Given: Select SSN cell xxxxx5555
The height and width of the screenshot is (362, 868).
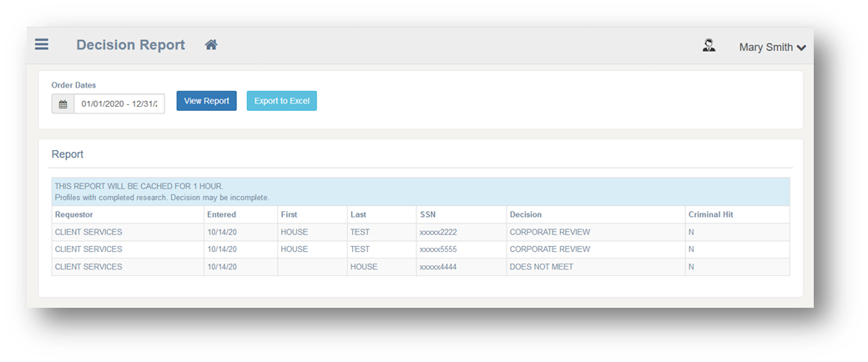Looking at the screenshot, I should 438,249.
